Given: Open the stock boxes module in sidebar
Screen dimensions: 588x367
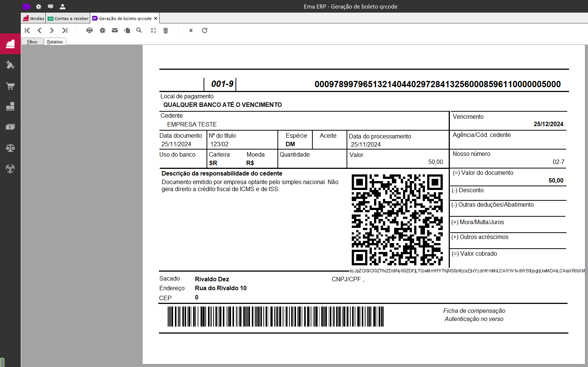Looking at the screenshot, I should tap(10, 107).
